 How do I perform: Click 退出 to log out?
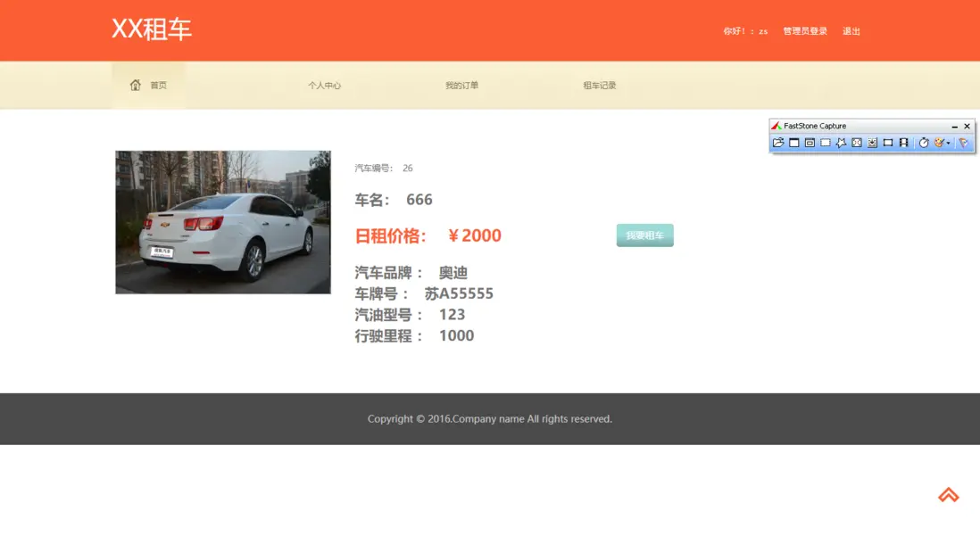851,30
